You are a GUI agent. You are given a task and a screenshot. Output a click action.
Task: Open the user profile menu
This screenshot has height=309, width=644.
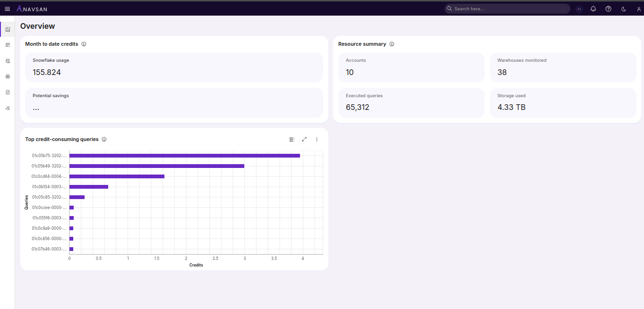(x=638, y=9)
